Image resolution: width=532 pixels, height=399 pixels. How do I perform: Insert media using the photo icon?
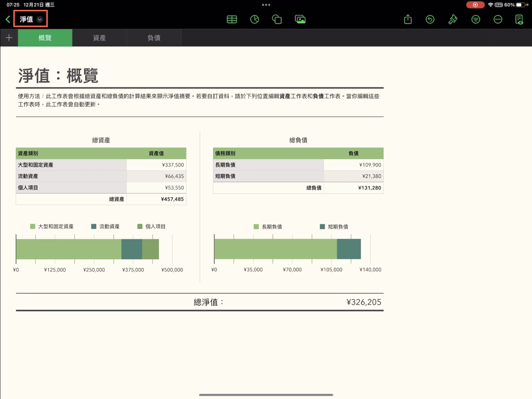pos(300,19)
